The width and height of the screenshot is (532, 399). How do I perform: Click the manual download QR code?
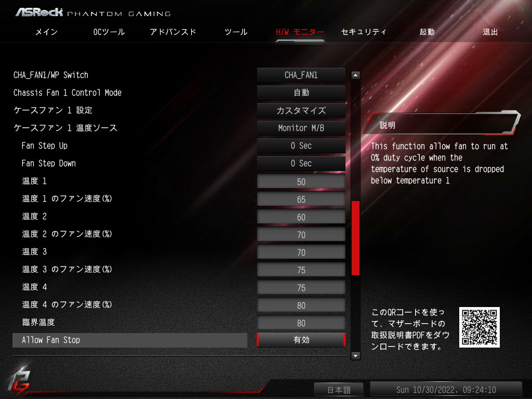coord(479,327)
